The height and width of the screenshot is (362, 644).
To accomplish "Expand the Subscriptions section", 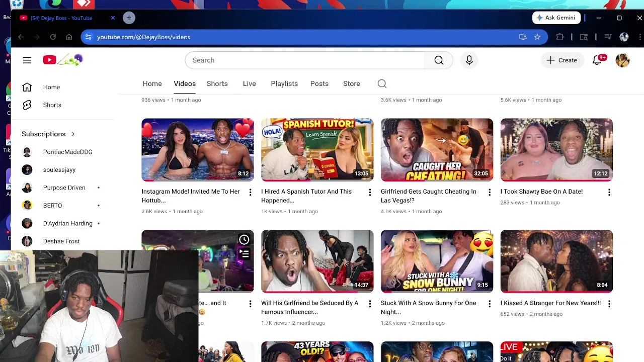I will 48,134.
